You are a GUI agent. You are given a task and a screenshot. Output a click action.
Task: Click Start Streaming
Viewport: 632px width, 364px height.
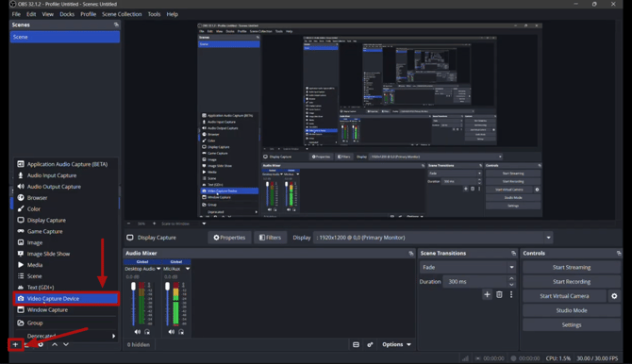point(572,267)
